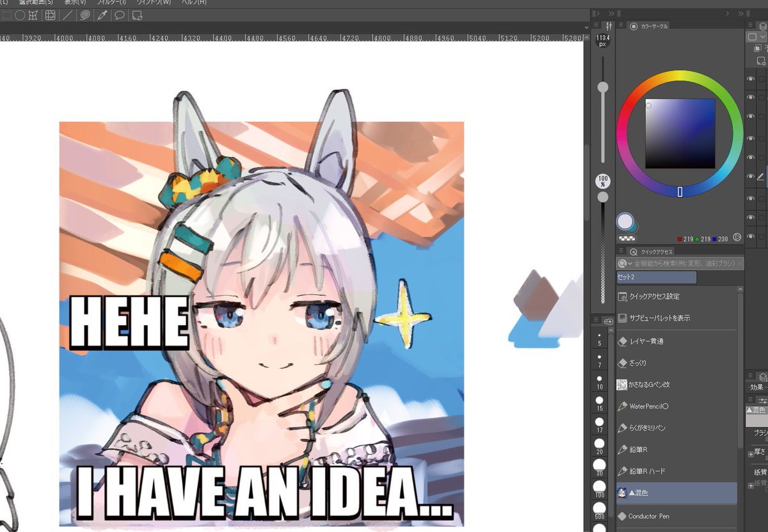Image resolution: width=768 pixels, height=532 pixels.
Task: Choose brush size preset 15
Action: point(600,403)
